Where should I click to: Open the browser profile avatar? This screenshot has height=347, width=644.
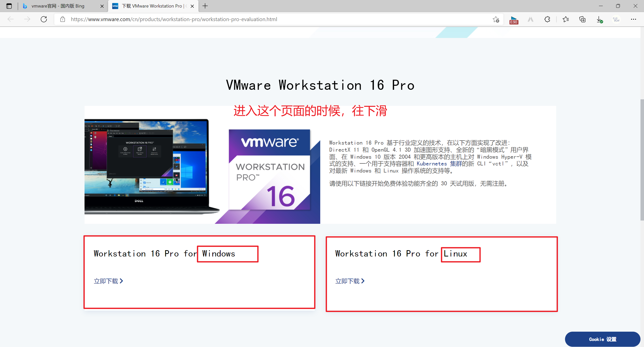click(x=616, y=19)
